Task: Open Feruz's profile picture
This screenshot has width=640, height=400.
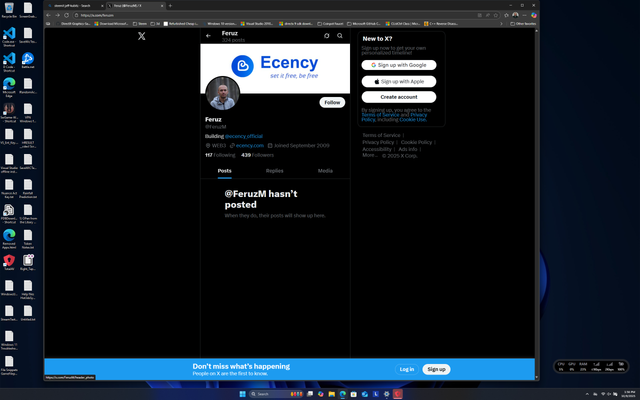Action: [x=222, y=93]
